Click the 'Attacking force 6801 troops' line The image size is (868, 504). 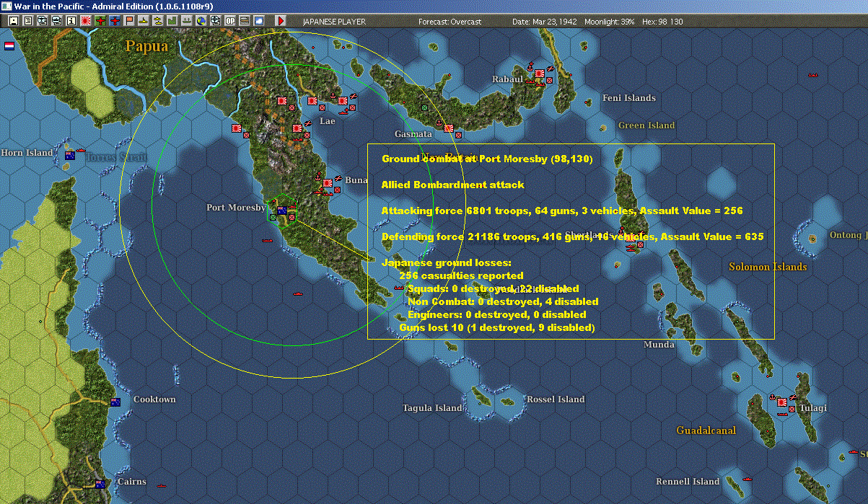[563, 211]
